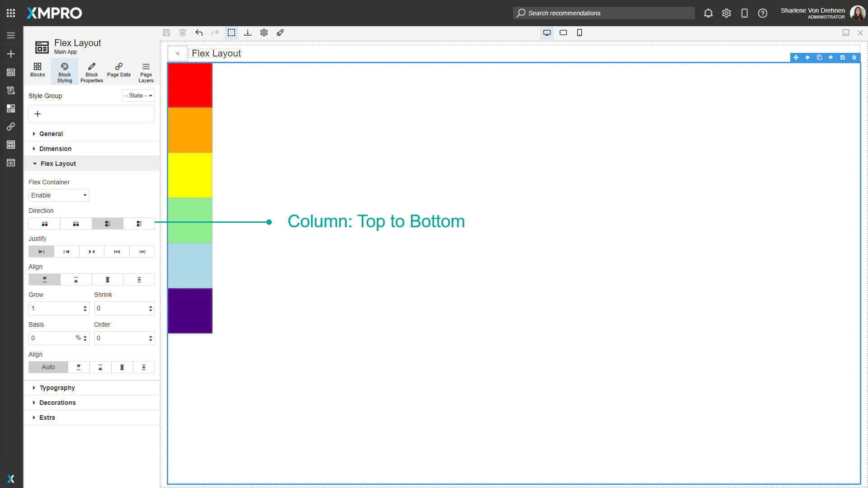Select the rocket publish icon
868x488 pixels.
(x=280, y=33)
